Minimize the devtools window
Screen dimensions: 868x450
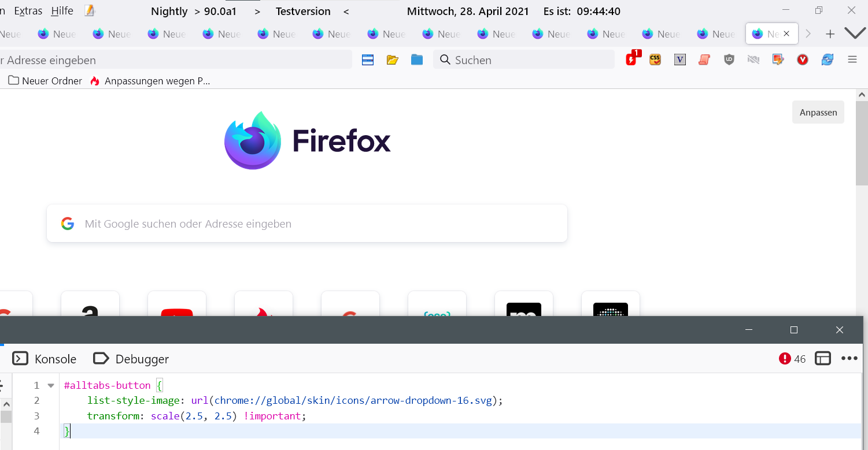[749, 330]
